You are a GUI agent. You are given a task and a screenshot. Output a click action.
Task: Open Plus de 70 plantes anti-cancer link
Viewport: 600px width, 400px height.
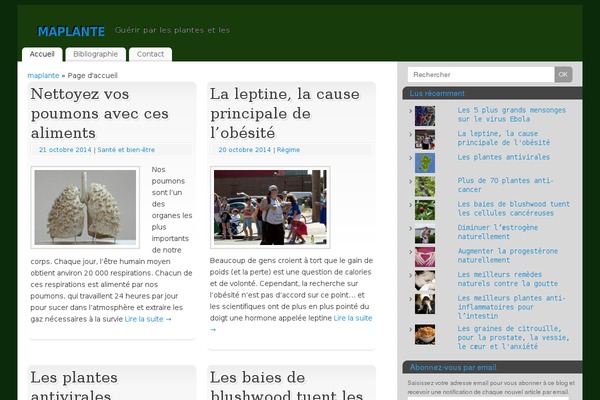pyautogui.click(x=505, y=185)
